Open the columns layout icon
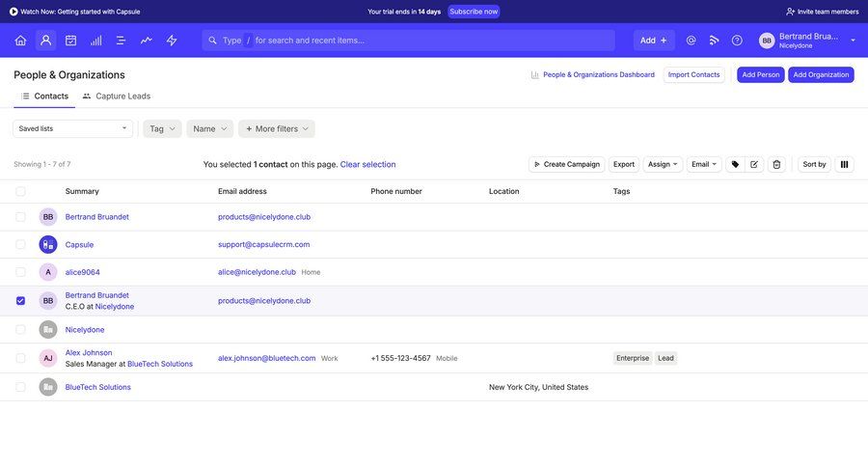Viewport: 868px width, 467px height. pos(844,165)
